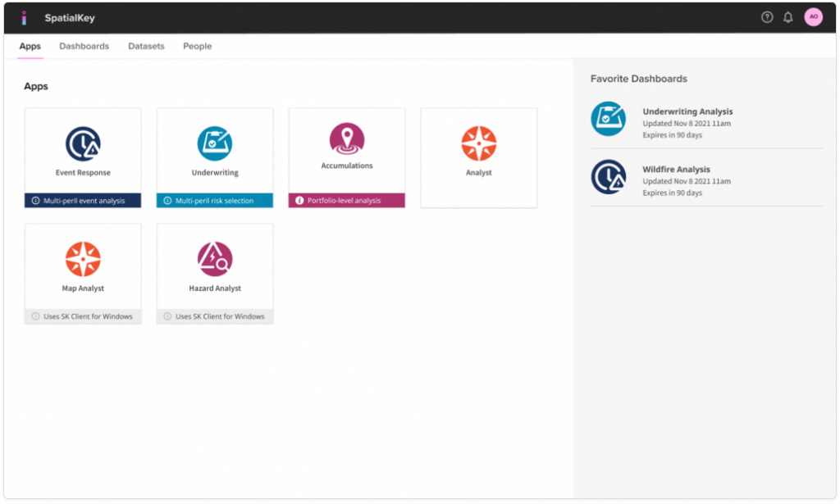Click the Portfolio-level analysis badge

click(x=346, y=199)
